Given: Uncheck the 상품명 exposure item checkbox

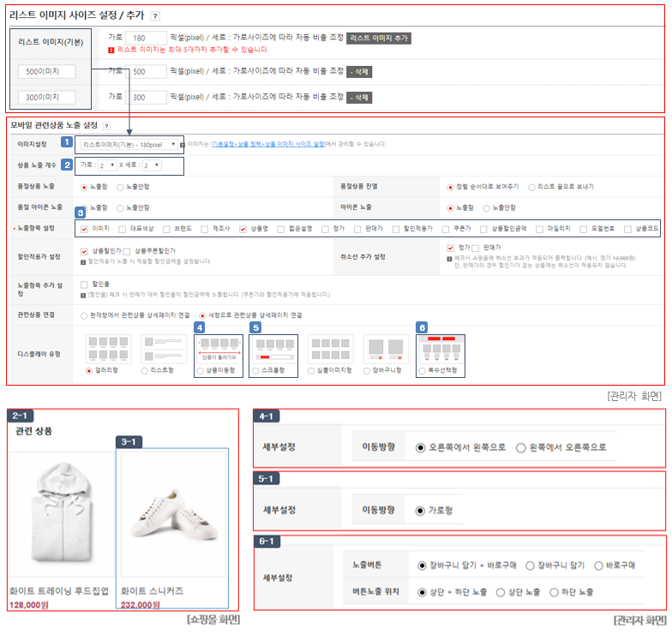Looking at the screenshot, I should [x=243, y=229].
